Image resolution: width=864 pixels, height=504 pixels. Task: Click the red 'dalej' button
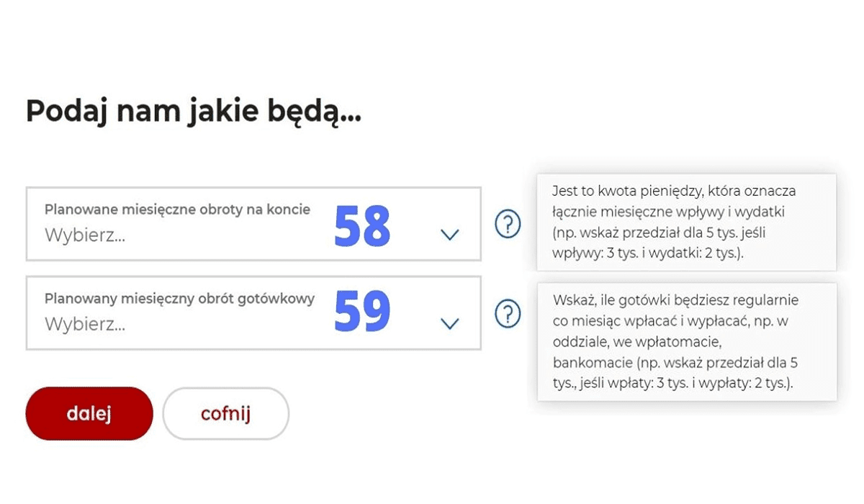pos(89,413)
